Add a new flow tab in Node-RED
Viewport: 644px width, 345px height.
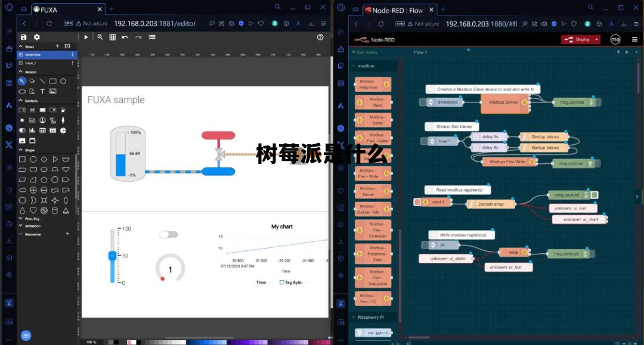(x=627, y=52)
